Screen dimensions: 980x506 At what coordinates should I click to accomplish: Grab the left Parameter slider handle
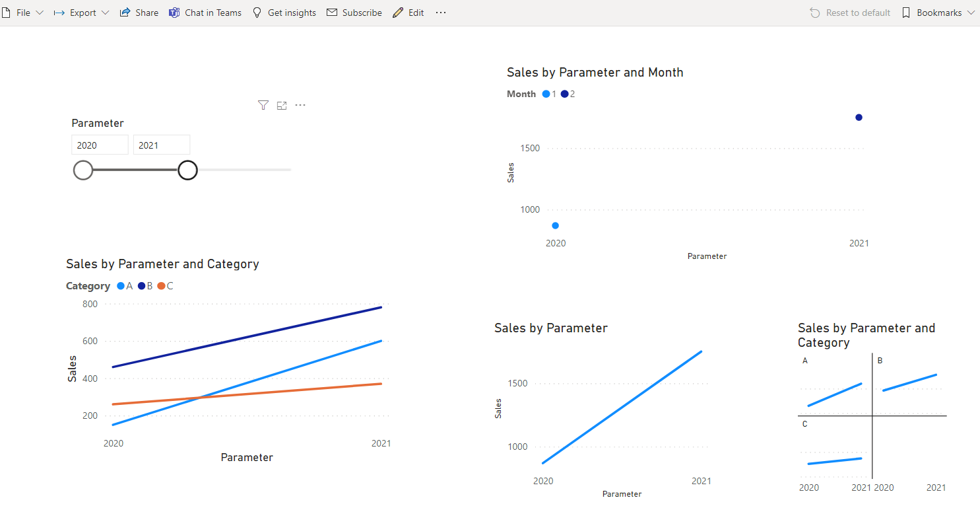tap(83, 170)
